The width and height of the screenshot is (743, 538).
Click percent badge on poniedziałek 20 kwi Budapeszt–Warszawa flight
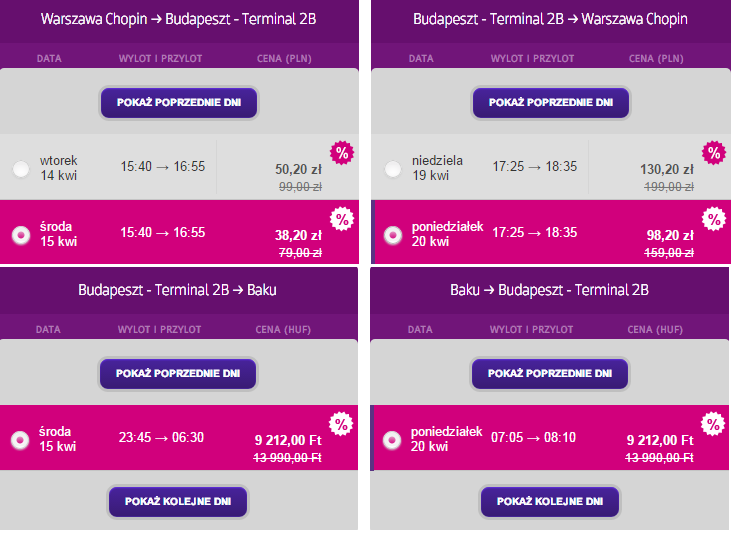pyautogui.click(x=714, y=219)
